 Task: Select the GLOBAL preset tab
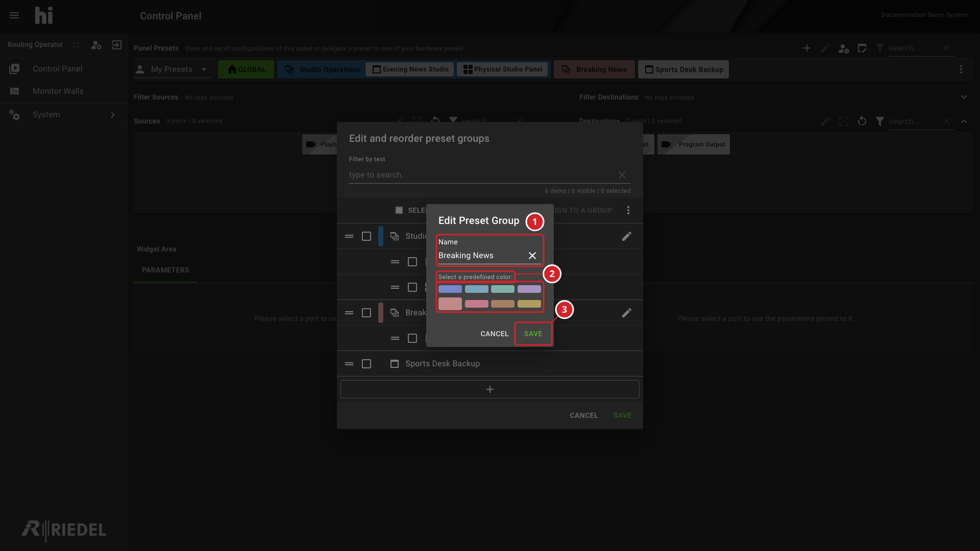coord(246,69)
